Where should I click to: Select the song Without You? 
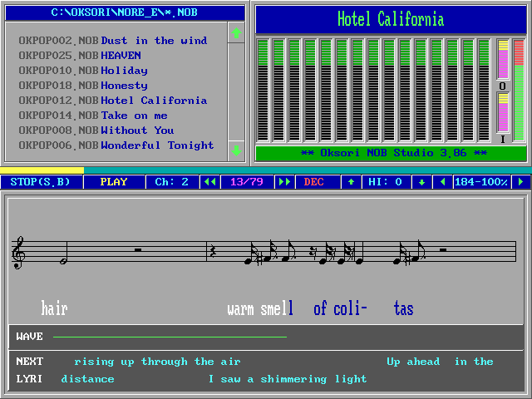pyautogui.click(x=137, y=131)
